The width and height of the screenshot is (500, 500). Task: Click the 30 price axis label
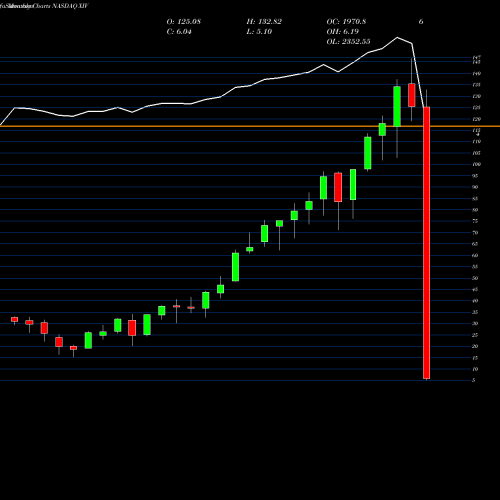tap(475, 323)
